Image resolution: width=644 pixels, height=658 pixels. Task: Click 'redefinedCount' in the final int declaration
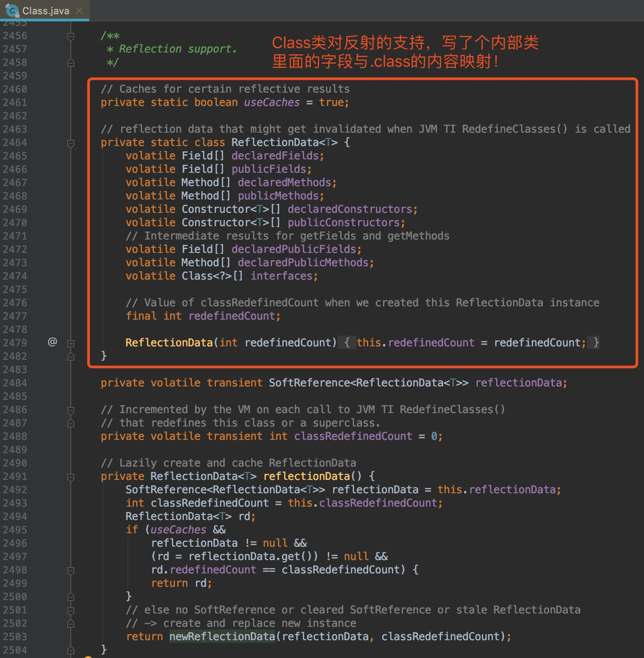[232, 316]
